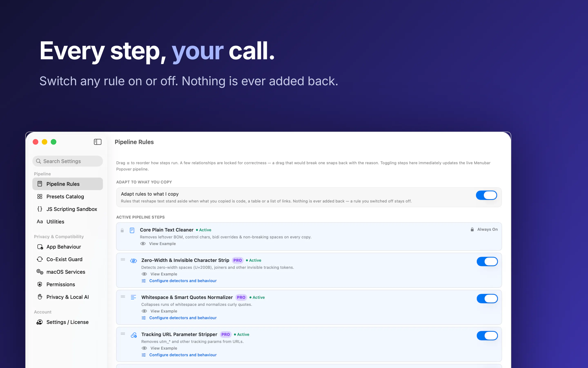Click the PRO badge on Tracking URL Stripper
Viewport: 588px width, 368px height.
click(x=225, y=334)
